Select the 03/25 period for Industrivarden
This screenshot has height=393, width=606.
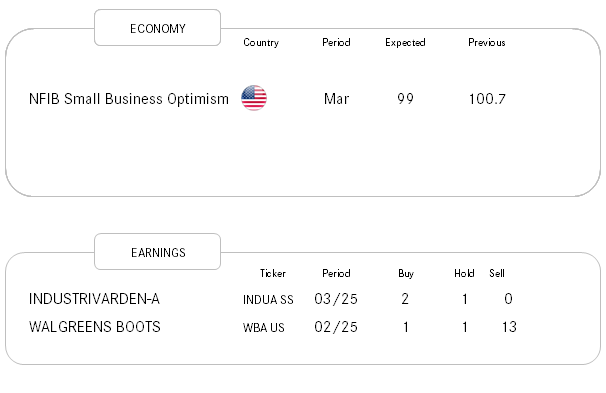(336, 299)
